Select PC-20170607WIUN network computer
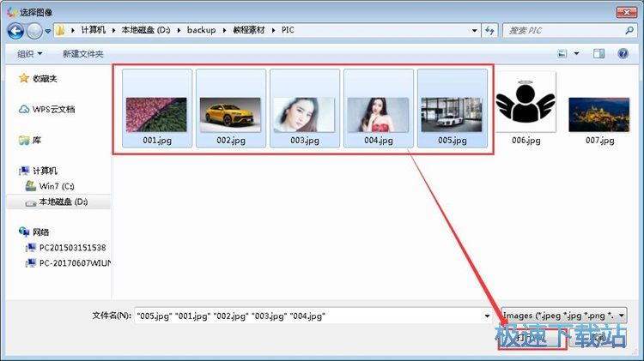The height and width of the screenshot is (361, 644). (75, 263)
